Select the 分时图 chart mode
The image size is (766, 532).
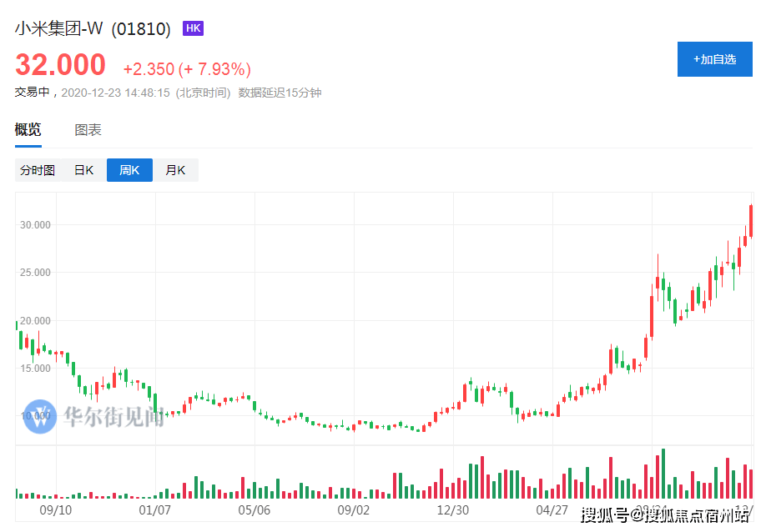point(38,170)
